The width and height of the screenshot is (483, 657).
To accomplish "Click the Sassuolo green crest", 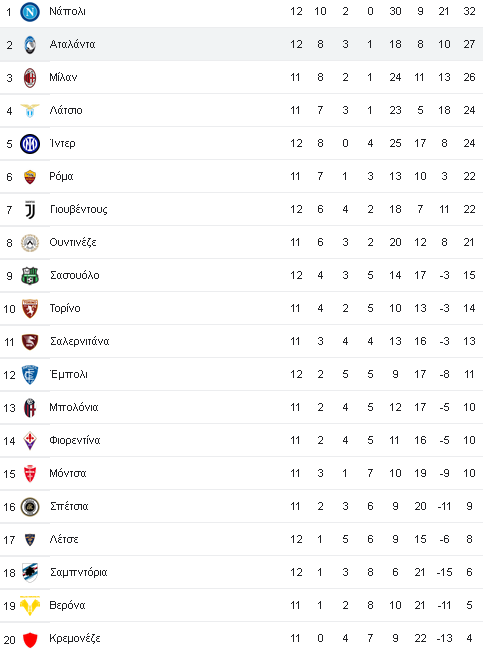I will coord(30,276).
